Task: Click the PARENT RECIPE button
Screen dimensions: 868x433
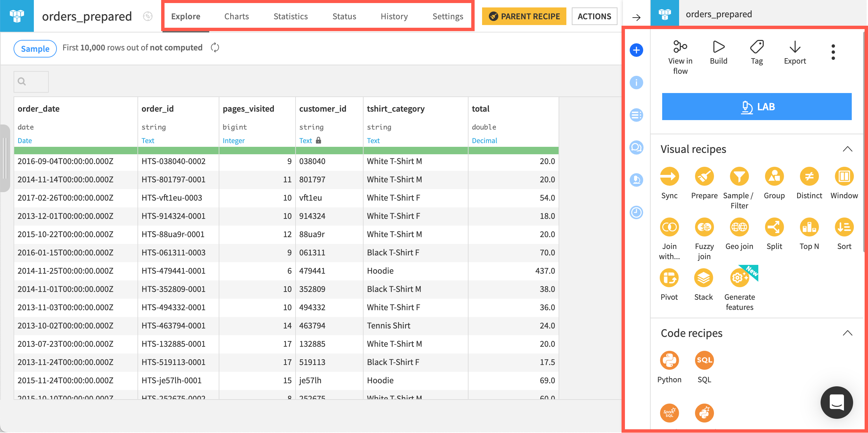Action: click(524, 16)
